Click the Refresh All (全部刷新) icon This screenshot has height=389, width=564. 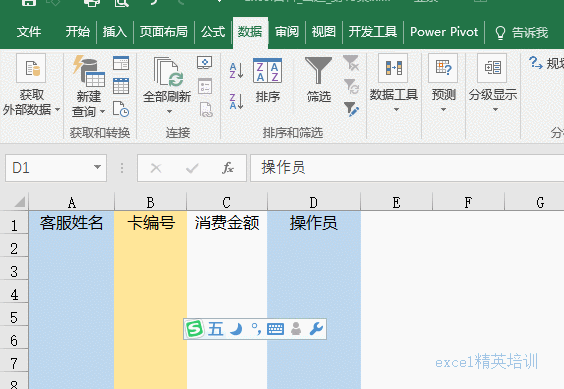tap(167, 72)
